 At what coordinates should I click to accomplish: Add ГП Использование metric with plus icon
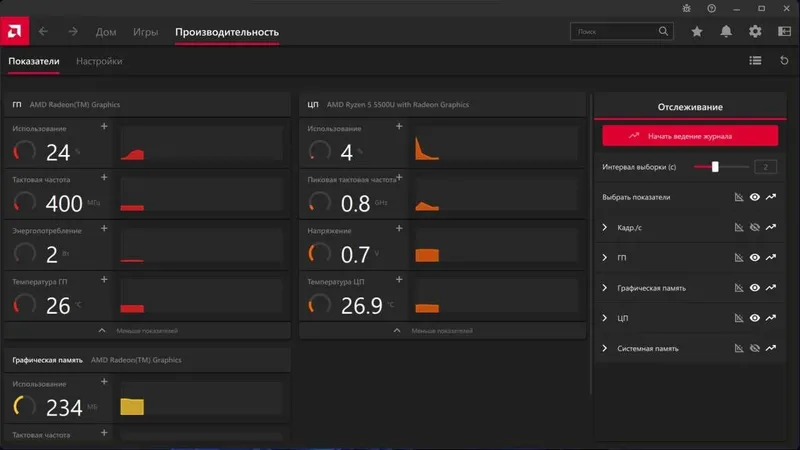(104, 126)
